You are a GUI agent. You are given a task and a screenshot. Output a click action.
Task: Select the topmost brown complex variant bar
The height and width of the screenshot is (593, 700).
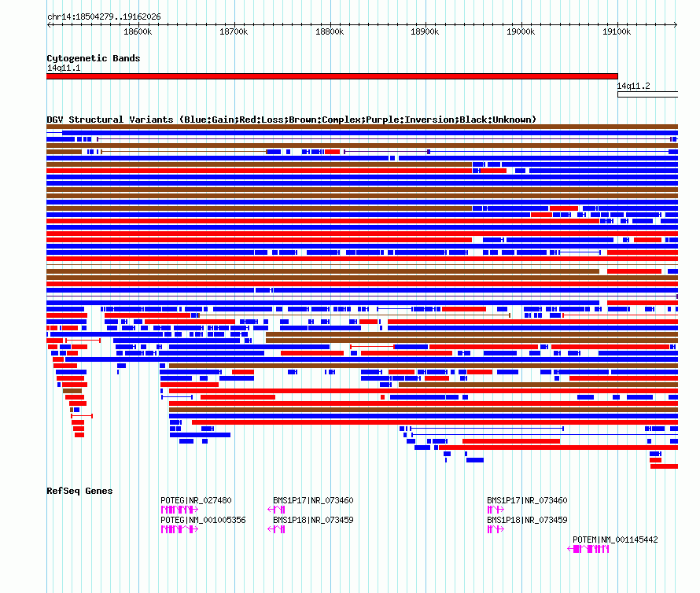(x=362, y=127)
